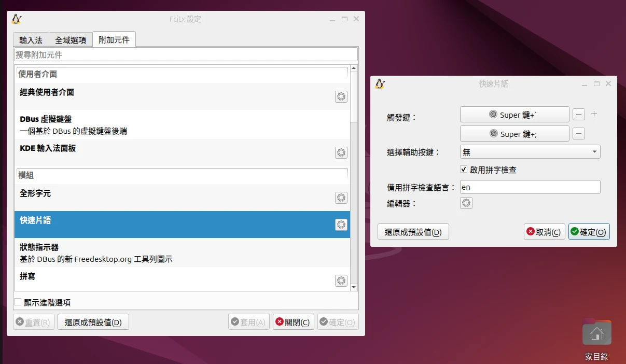
Task: Switch to 全域選項 tab
Action: click(x=71, y=40)
